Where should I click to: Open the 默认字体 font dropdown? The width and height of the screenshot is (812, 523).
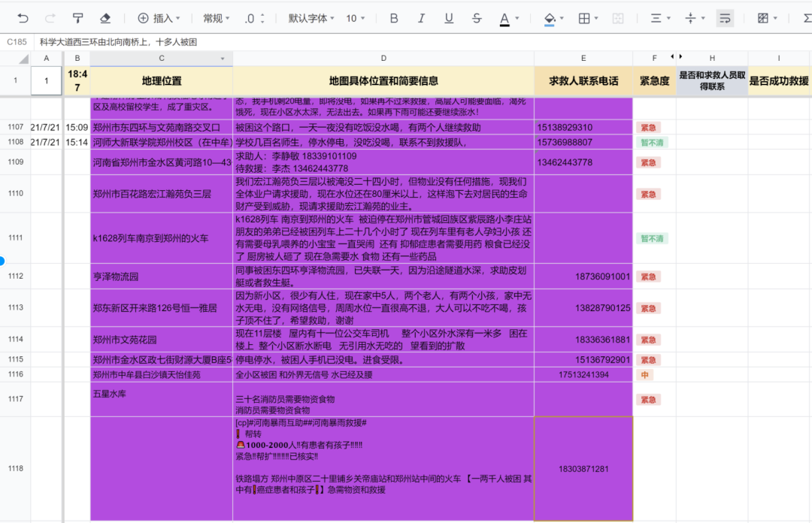point(311,19)
